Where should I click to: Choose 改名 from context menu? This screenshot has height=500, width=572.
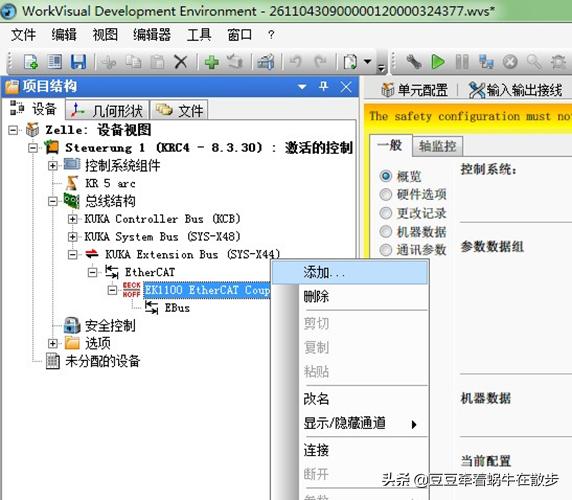pos(349,398)
